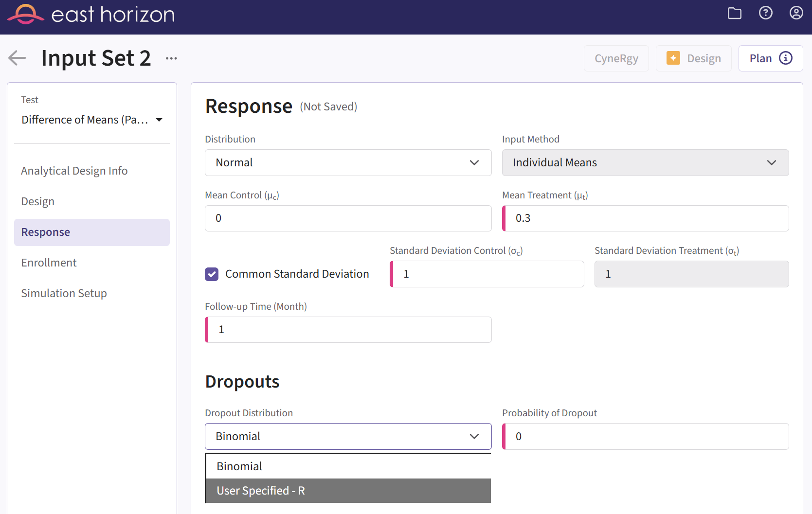Click the back arrow beside Input Set 2
Image resolution: width=812 pixels, height=514 pixels.
18,58
